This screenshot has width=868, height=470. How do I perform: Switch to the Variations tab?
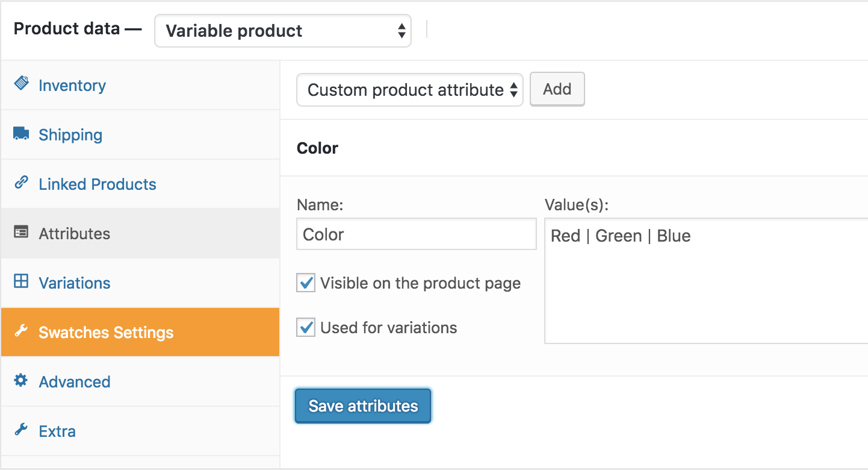74,282
